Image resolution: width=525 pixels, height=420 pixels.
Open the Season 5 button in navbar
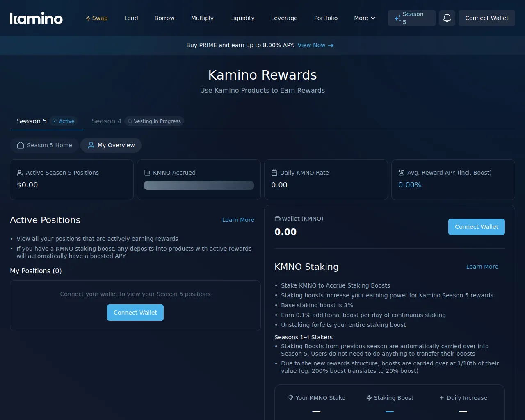point(412,18)
